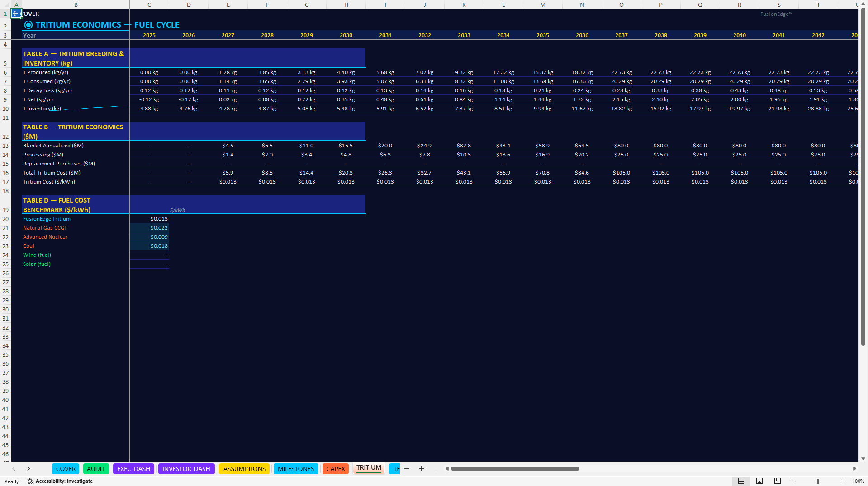Viewport: 868px width, 486px height.
Task: Select the Wind (fuel) label
Action: point(76,255)
